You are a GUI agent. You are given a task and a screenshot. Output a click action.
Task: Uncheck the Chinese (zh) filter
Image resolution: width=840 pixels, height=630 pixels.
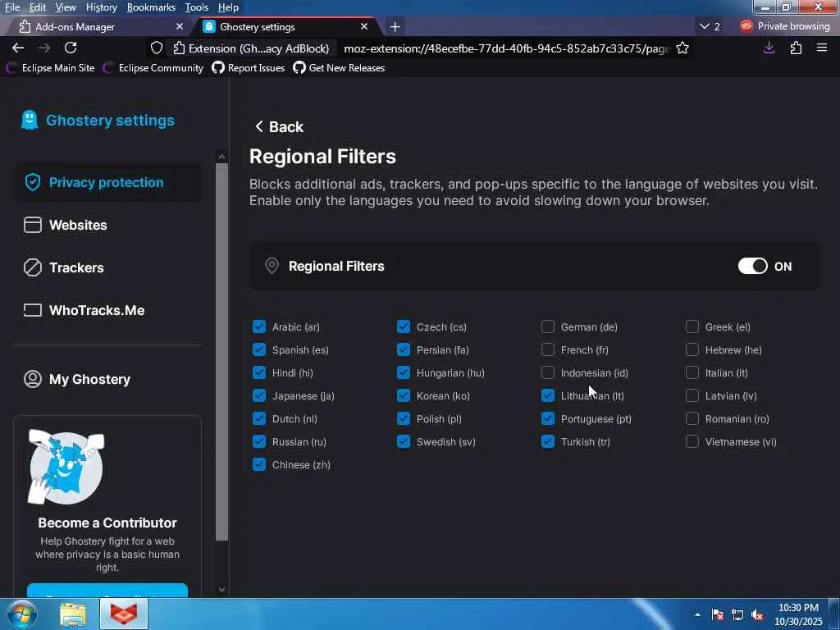[x=258, y=465]
